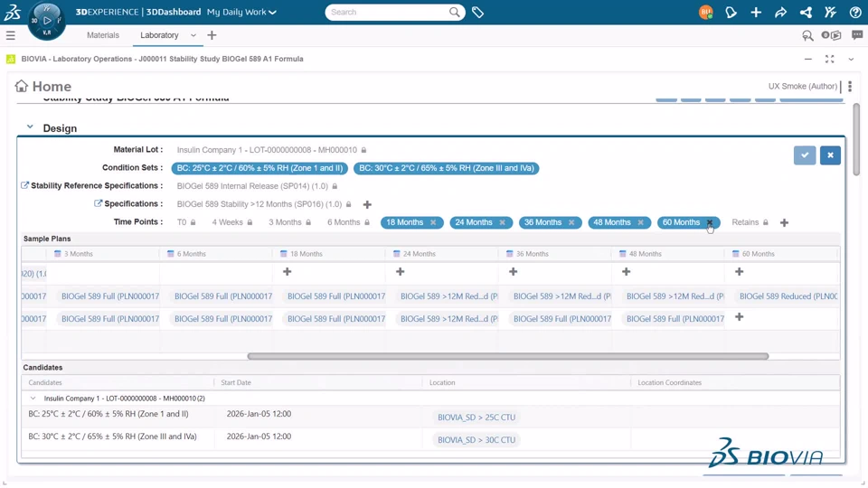Add sample plan under 18 Months column
The width and height of the screenshot is (868, 488).
pos(287,272)
